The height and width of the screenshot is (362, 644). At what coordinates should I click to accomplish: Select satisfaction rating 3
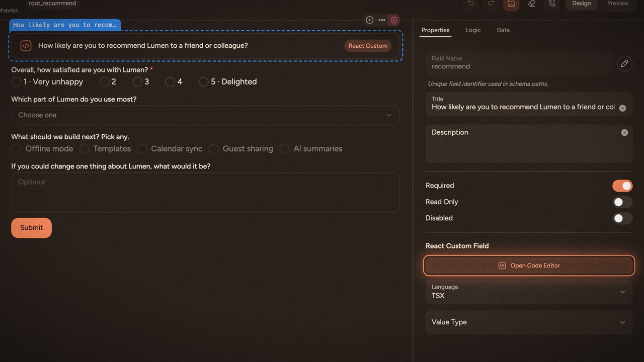pos(137,82)
